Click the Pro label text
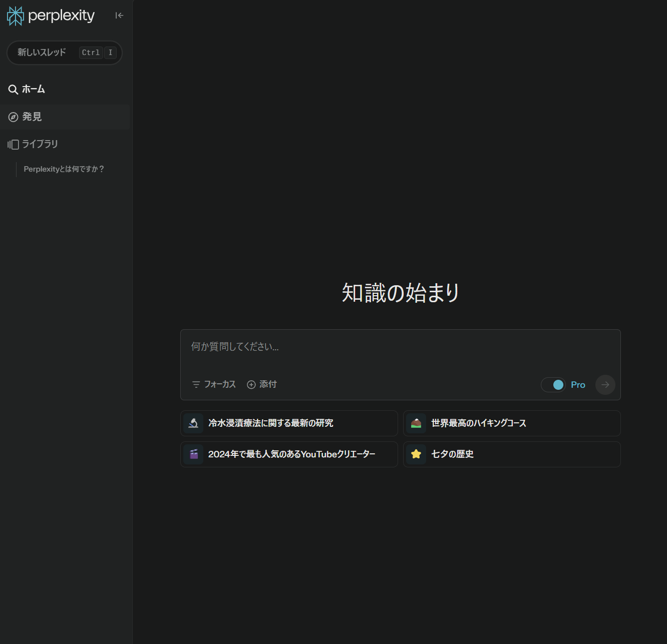Screen dimensions: 667x644 coord(578,385)
